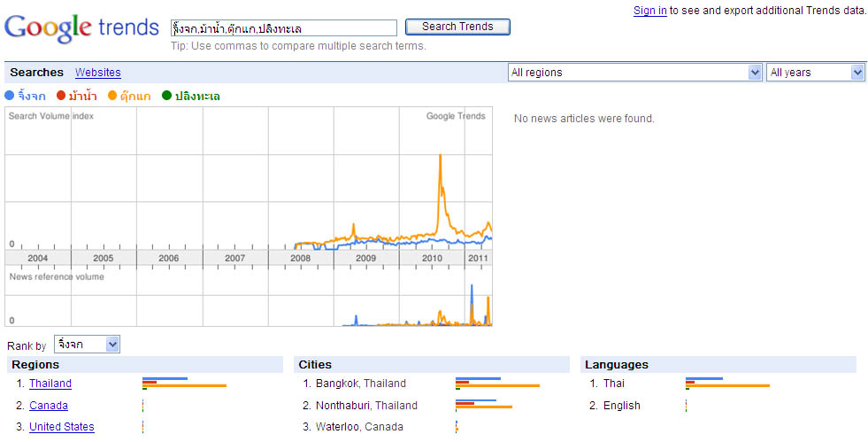The height and width of the screenshot is (442, 868).
Task: Click the bar chart beside Bangkok, Thailand
Action: (x=497, y=384)
